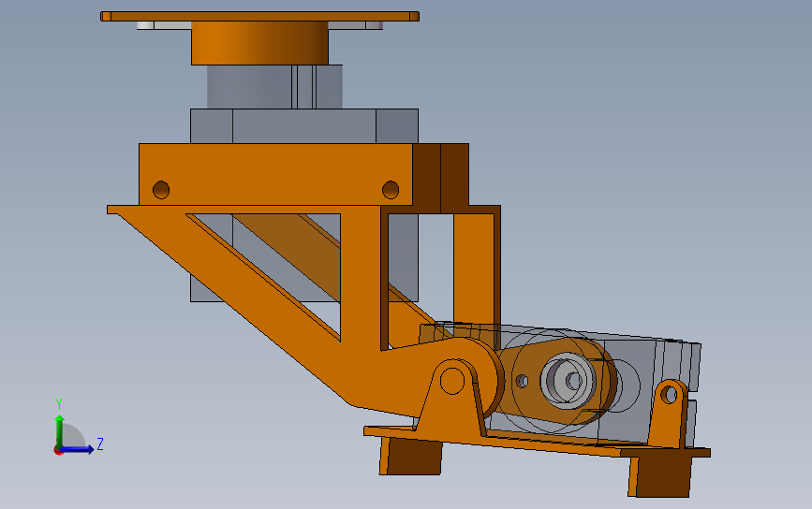Select the wide gray block above the orange clamp
This screenshot has height=509, width=812.
304,126
